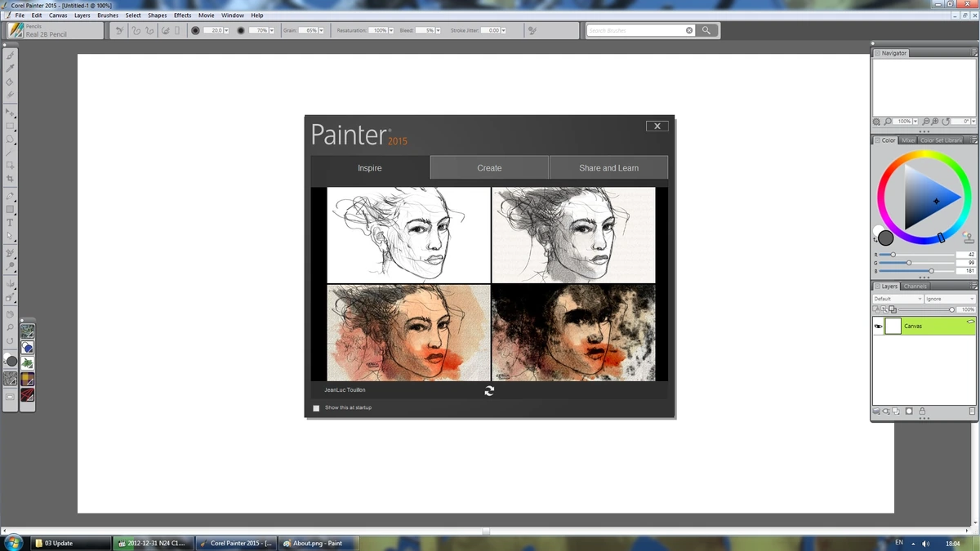Image resolution: width=980 pixels, height=551 pixels.
Task: Select the Rectangular Selection tool
Action: point(11,126)
